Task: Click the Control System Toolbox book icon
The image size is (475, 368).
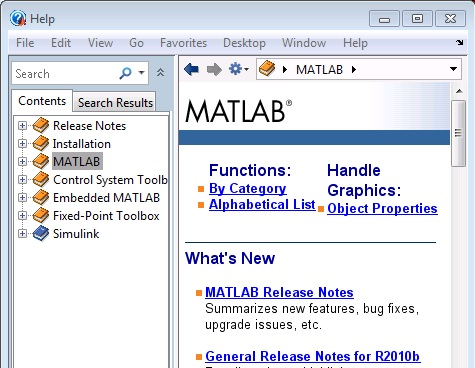Action: click(41, 179)
